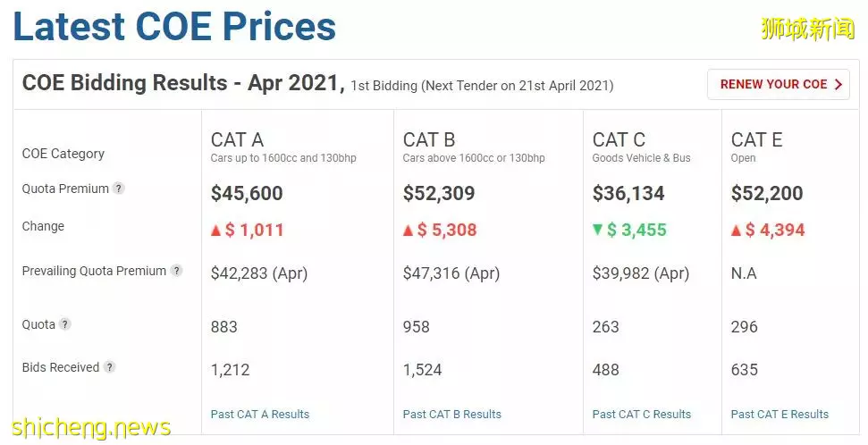Image resolution: width=868 pixels, height=445 pixels.
Task: Click help icon next to Quota Premium
Action: coord(118,189)
